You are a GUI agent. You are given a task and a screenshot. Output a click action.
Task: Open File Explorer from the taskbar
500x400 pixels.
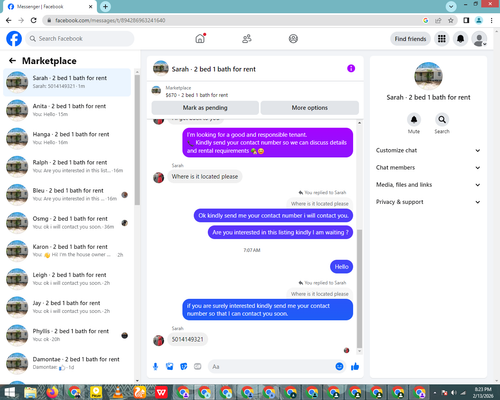point(30,393)
